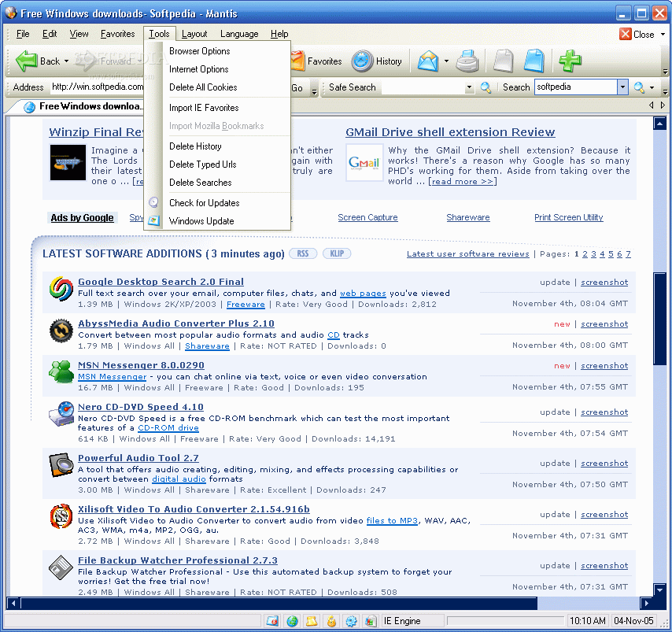Click the blue gear status bar icon

point(351,620)
